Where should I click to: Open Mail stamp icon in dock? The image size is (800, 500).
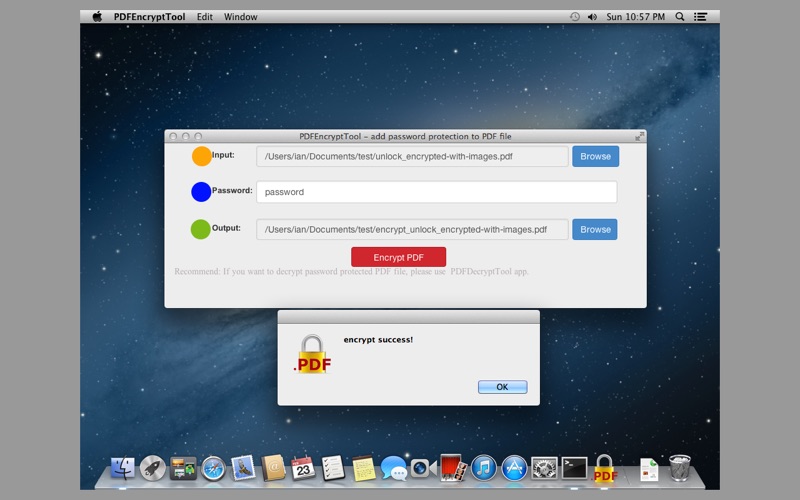[x=243, y=468]
